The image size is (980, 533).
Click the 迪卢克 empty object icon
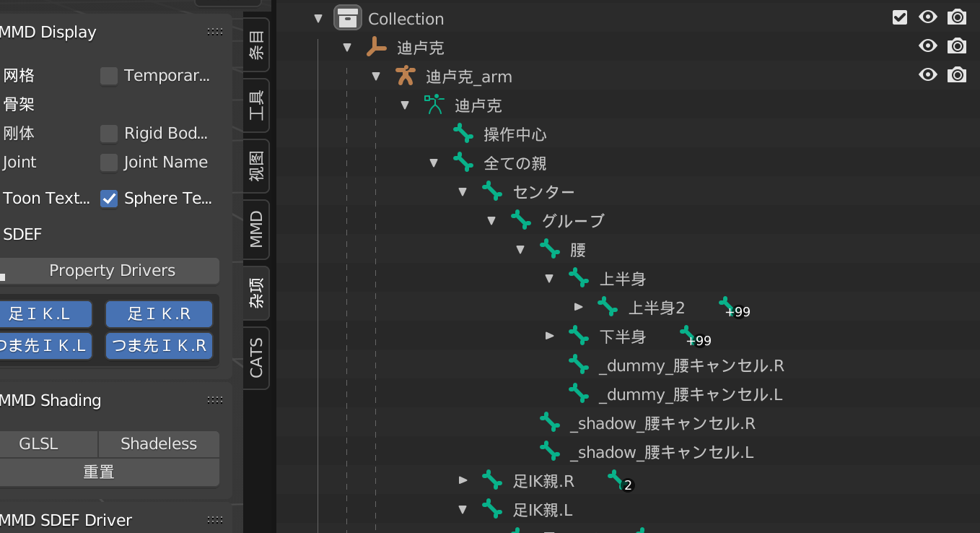376,47
